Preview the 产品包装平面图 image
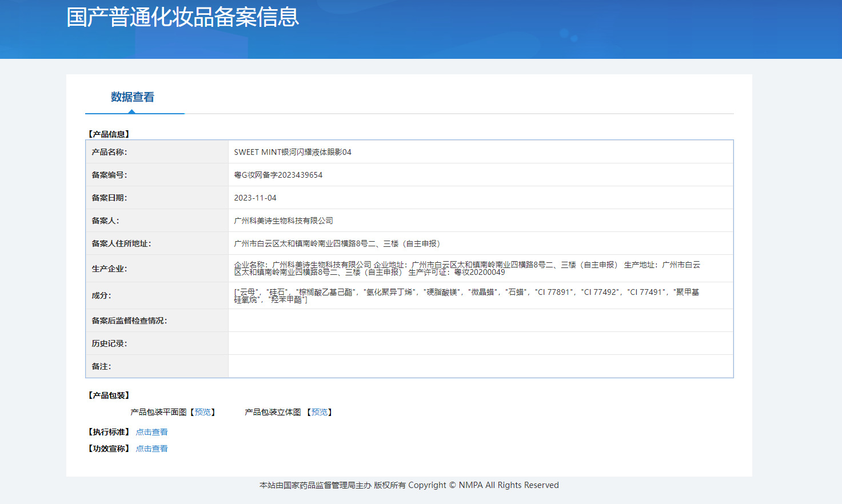This screenshot has width=842, height=504. 202,412
